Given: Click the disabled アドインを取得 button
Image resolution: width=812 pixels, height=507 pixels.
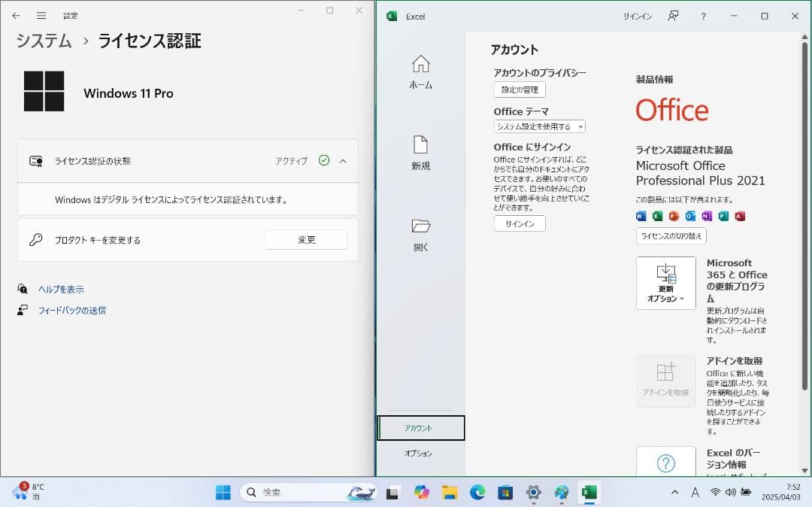Looking at the screenshot, I should pos(666,381).
